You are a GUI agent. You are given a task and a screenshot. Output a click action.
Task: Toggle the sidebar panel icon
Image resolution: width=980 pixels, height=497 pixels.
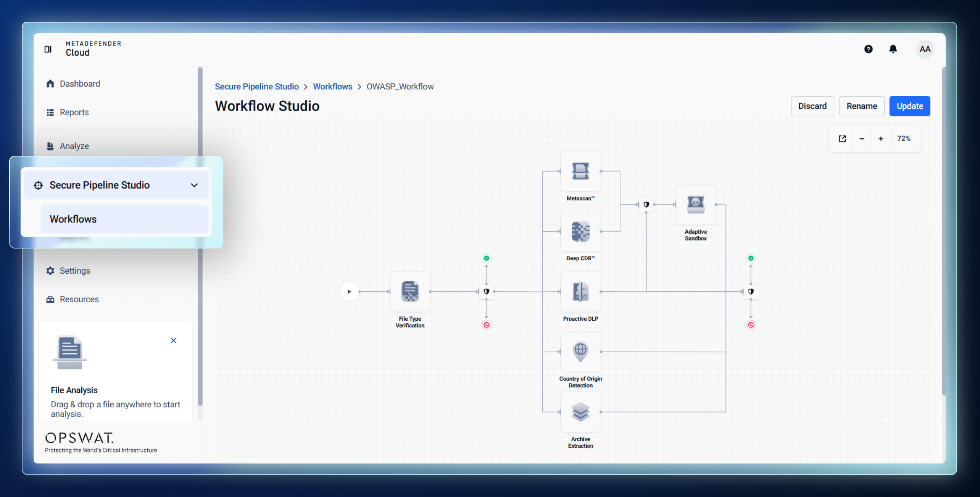click(x=48, y=49)
